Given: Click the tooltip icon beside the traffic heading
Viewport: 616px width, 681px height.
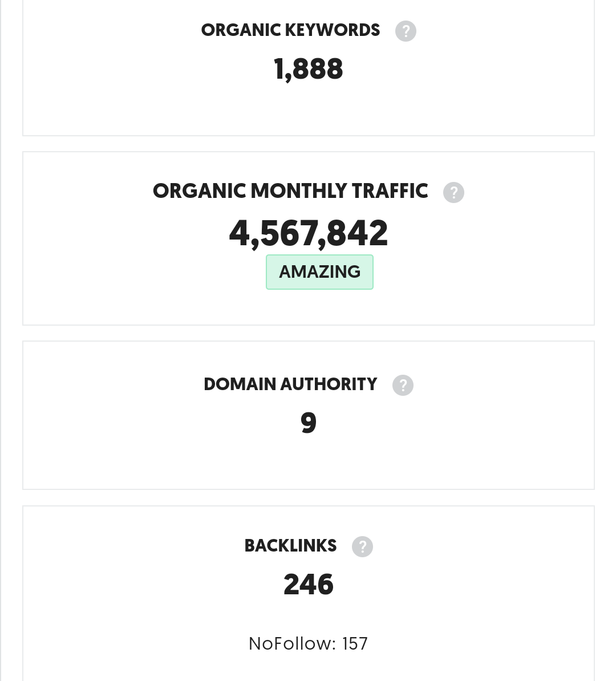Looking at the screenshot, I should [453, 192].
